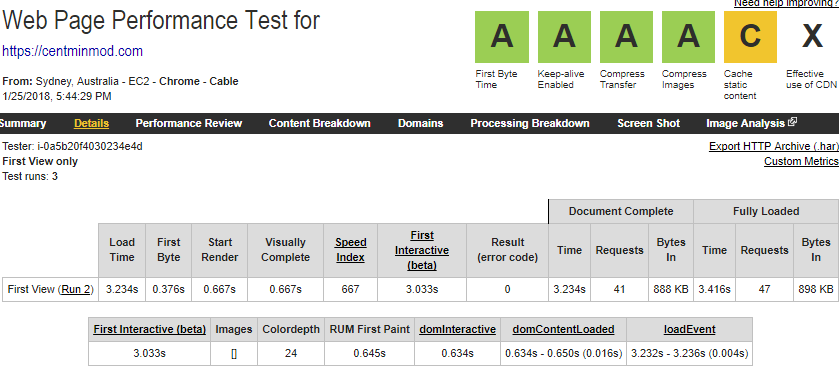Click the 'Effective use of CDN' label text
Image resolution: width=839 pixels, height=368 pixels.
click(x=812, y=79)
